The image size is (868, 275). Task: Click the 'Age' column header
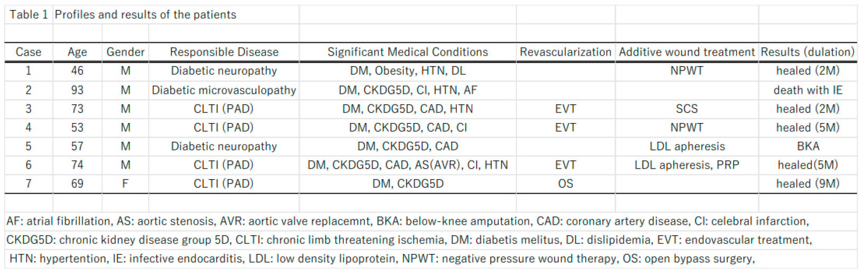click(x=77, y=52)
